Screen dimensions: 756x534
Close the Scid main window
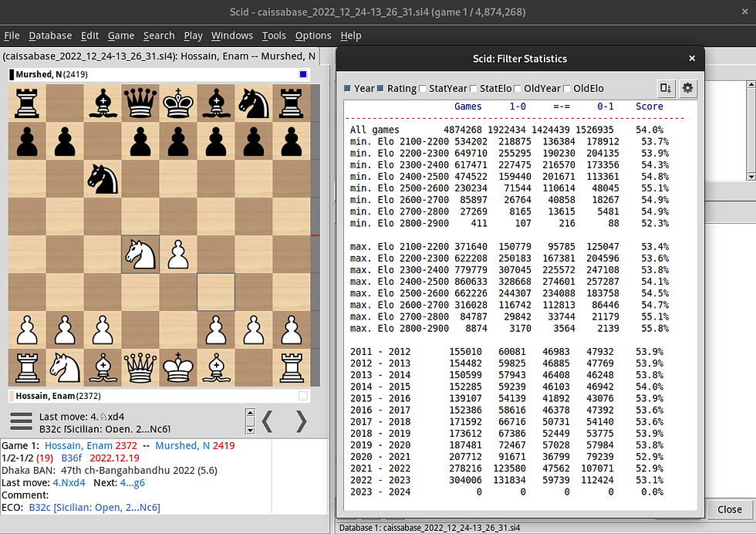(744, 12)
